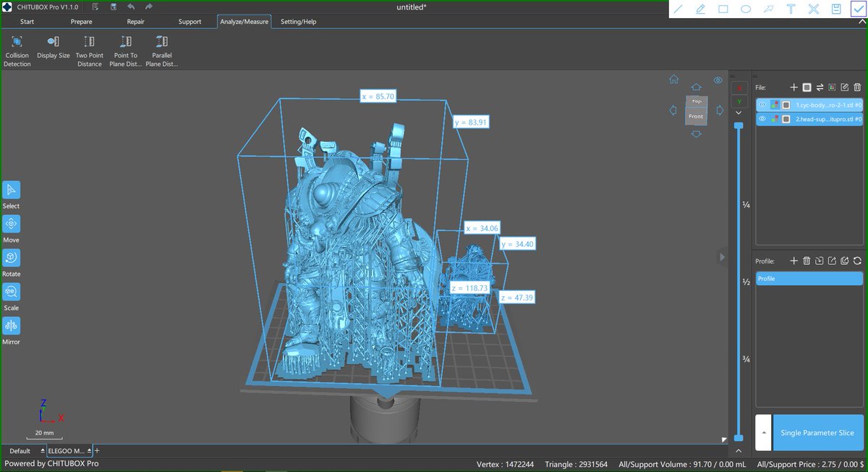Open the Setting/Help tab
Viewport: 868px width, 472px height.
[x=298, y=22]
